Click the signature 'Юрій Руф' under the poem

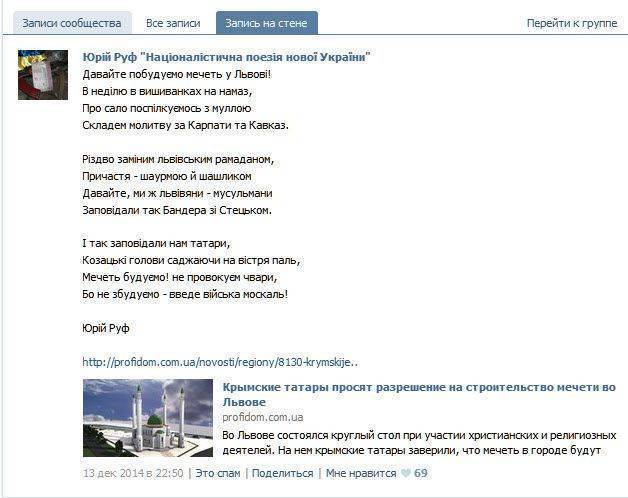[x=106, y=329]
